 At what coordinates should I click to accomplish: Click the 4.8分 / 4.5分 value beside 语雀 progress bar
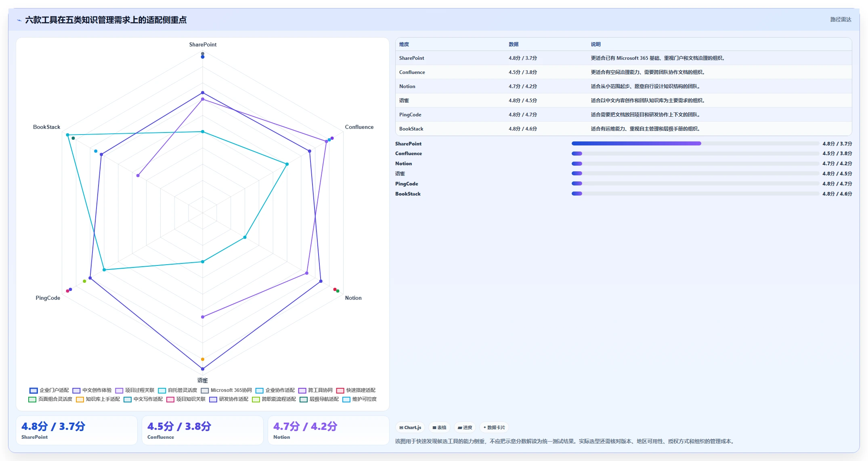pos(837,174)
